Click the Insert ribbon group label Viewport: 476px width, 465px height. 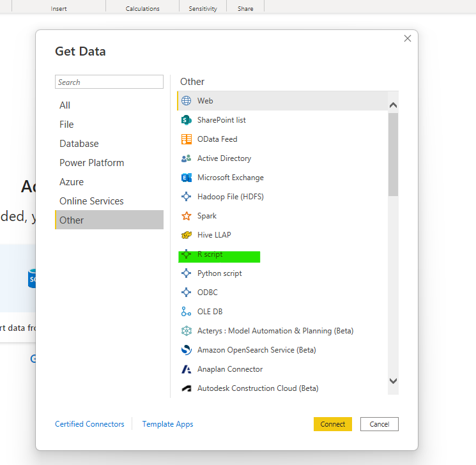click(59, 9)
